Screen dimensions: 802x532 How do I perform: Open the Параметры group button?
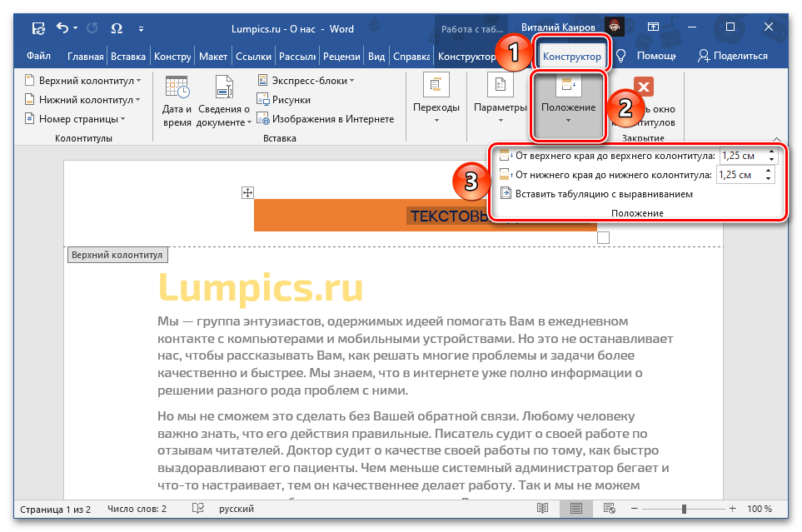pos(501,99)
